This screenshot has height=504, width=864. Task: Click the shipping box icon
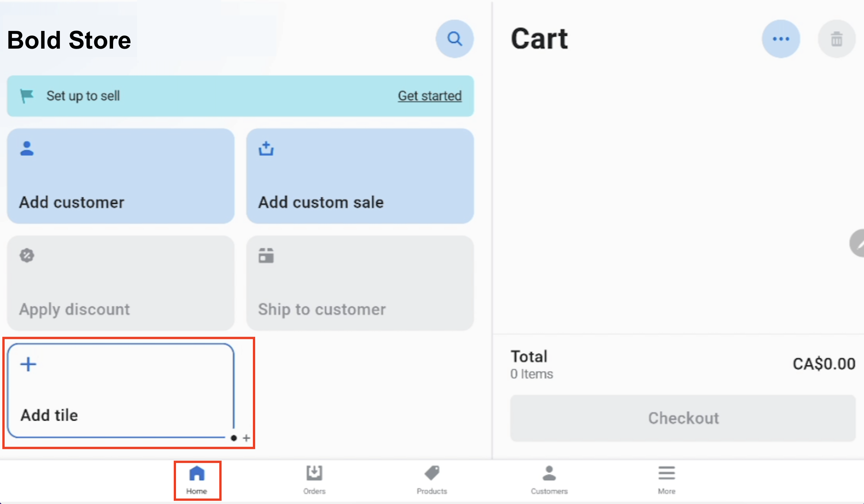[x=266, y=255]
